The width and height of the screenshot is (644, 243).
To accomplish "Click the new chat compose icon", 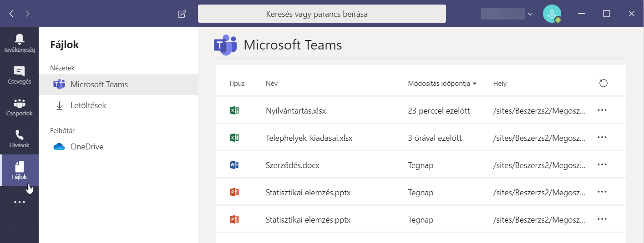I will 182,14.
